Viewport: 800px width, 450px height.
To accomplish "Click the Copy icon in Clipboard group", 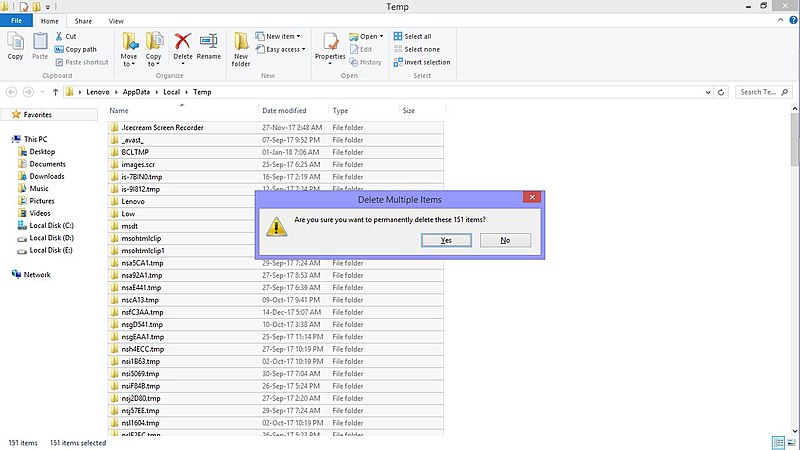I will [x=15, y=46].
